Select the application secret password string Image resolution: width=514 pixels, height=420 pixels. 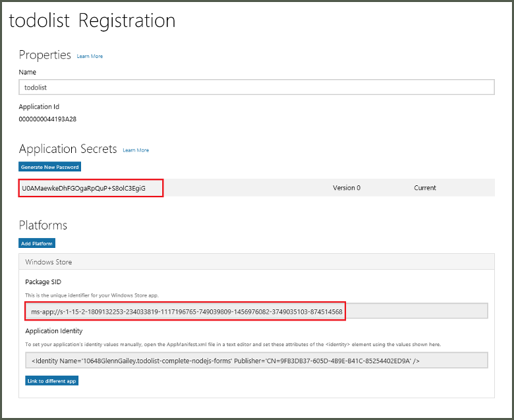[83, 188]
